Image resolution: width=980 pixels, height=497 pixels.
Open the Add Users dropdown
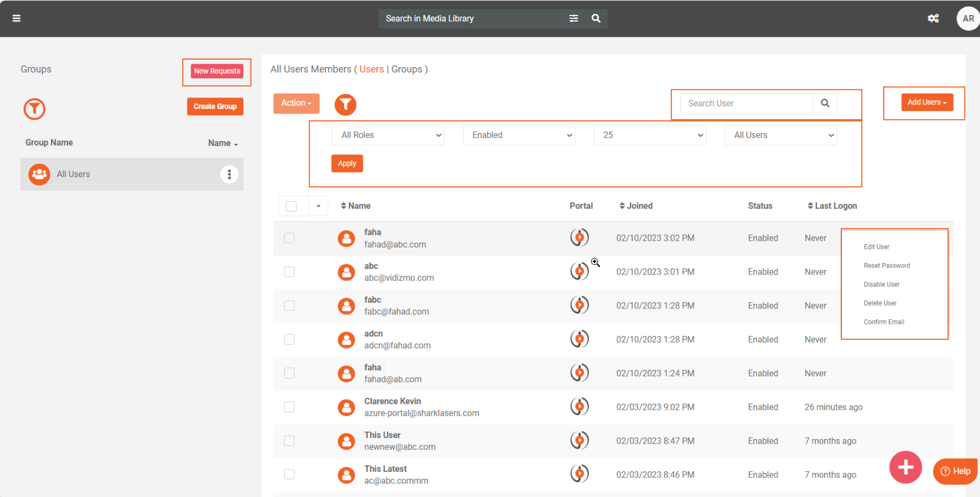tap(927, 102)
